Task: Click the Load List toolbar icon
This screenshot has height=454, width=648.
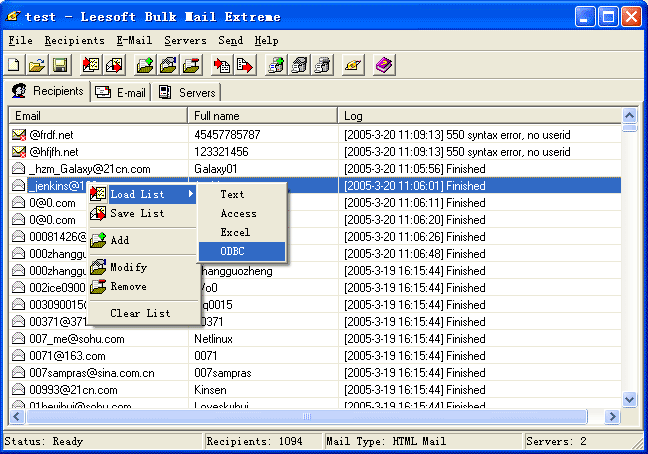Action: (x=91, y=65)
